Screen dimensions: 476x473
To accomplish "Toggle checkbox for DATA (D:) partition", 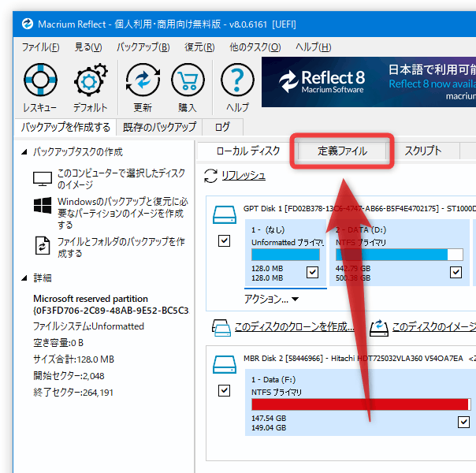I will 456,272.
